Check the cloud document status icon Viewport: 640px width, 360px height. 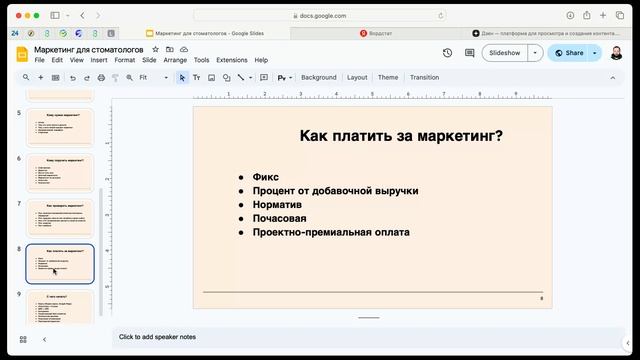tap(184, 49)
